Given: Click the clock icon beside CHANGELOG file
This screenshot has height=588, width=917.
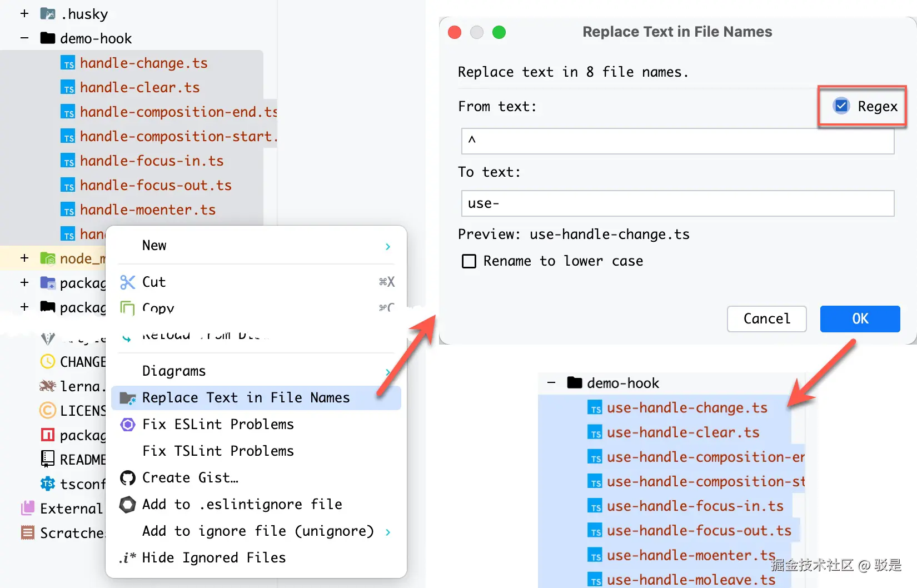Looking at the screenshot, I should click(x=48, y=362).
